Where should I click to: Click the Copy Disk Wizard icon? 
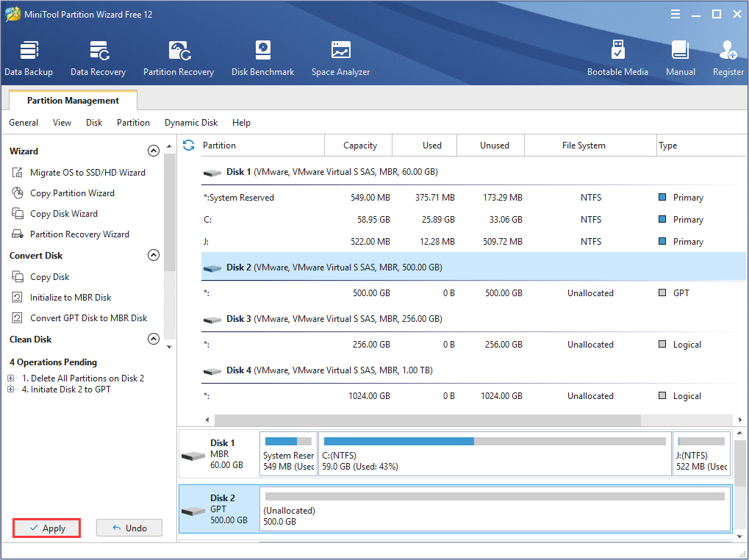tap(17, 213)
